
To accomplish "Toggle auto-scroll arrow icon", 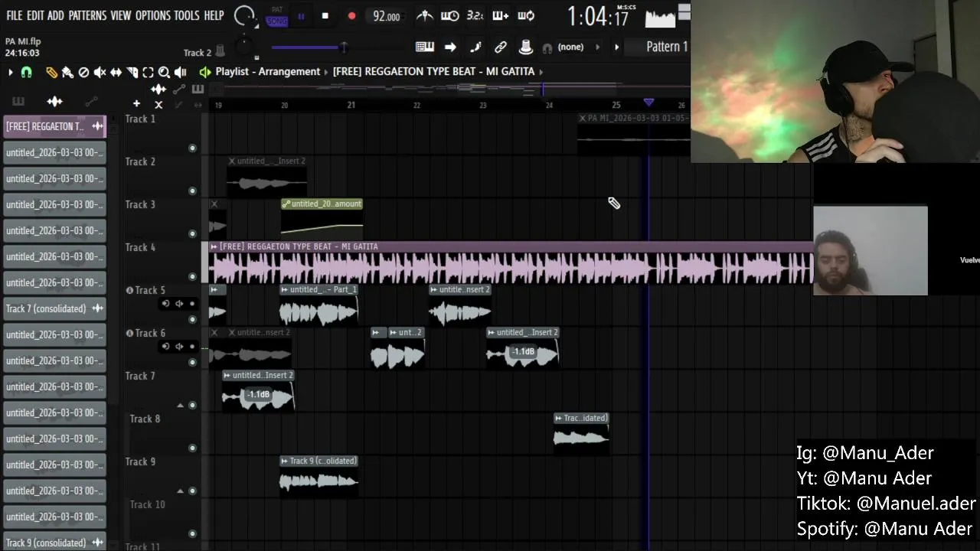I will (x=450, y=47).
